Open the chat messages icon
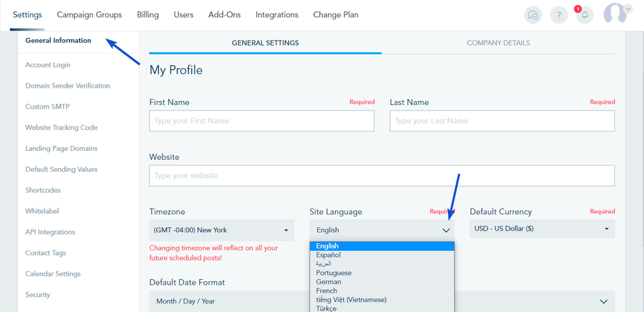This screenshot has width=644, height=312. click(x=533, y=15)
